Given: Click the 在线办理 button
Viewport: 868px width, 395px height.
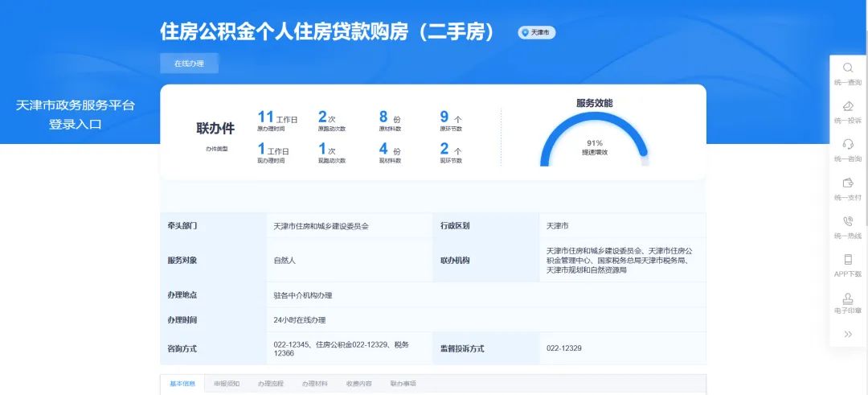Looking at the screenshot, I should (189, 63).
